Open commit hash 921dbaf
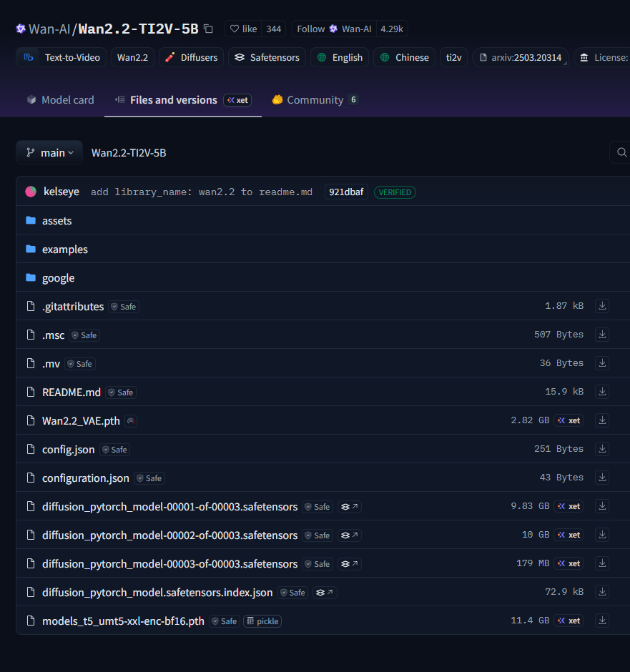The image size is (630, 672). pyautogui.click(x=346, y=192)
